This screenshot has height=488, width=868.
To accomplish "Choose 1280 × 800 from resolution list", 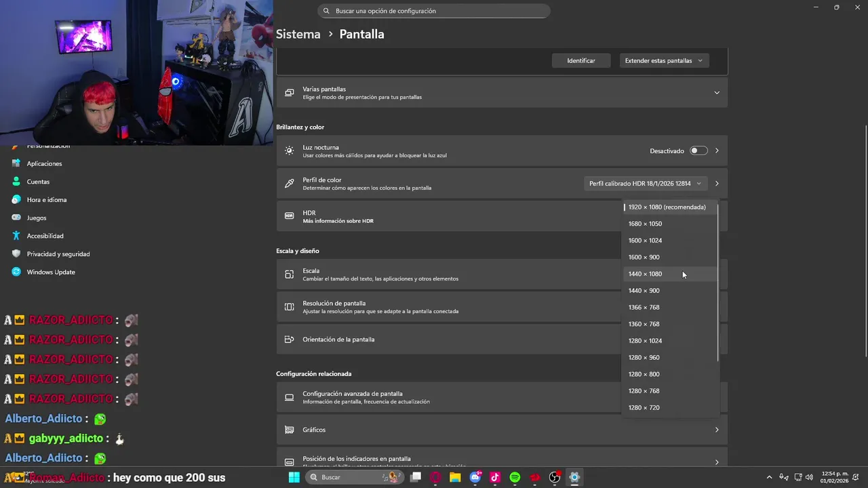I will click(x=669, y=374).
